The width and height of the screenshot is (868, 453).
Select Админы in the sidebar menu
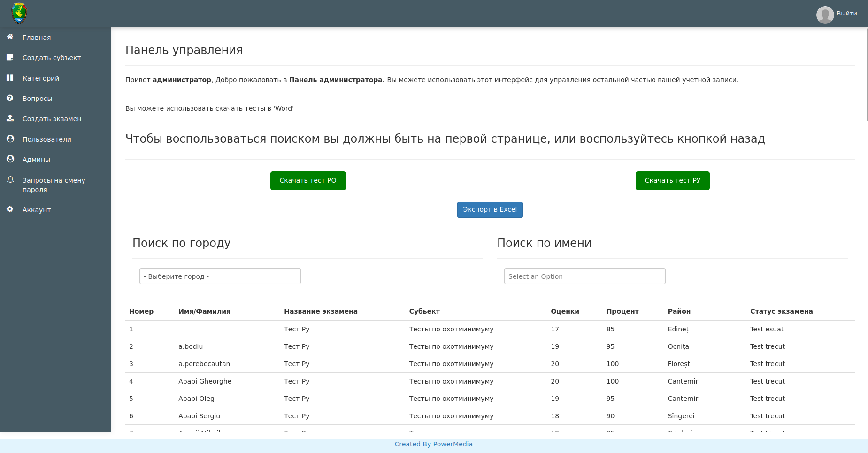point(36,160)
